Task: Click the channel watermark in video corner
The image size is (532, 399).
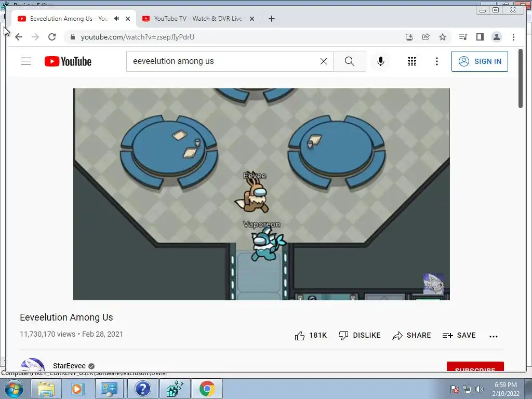Action: (433, 284)
